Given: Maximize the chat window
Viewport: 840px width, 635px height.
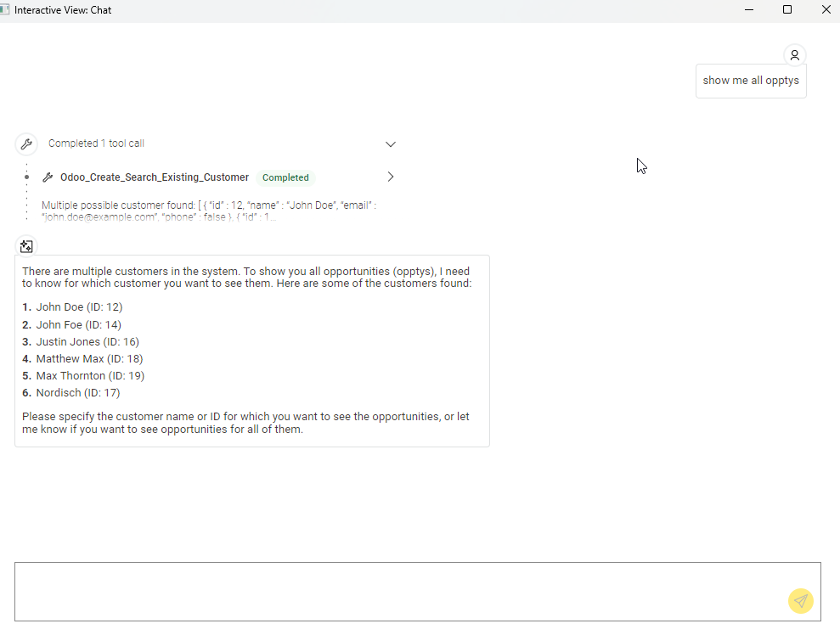Looking at the screenshot, I should click(787, 10).
